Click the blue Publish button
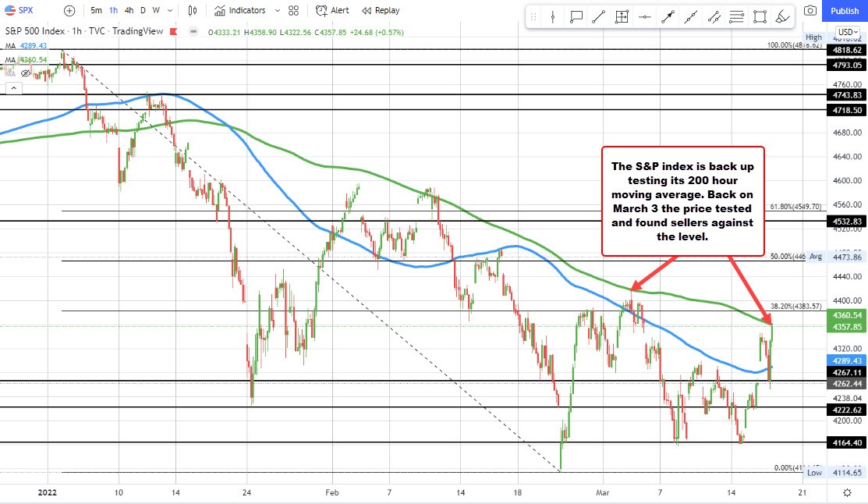 [x=845, y=10]
